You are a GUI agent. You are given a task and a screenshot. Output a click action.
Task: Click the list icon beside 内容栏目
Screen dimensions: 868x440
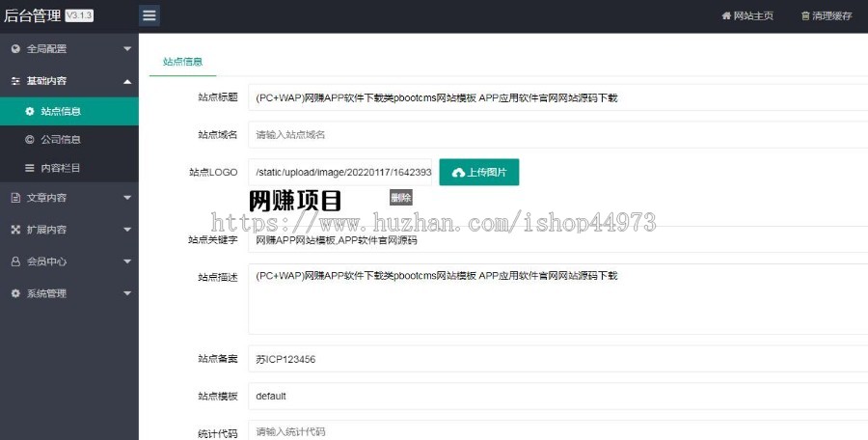(30, 168)
